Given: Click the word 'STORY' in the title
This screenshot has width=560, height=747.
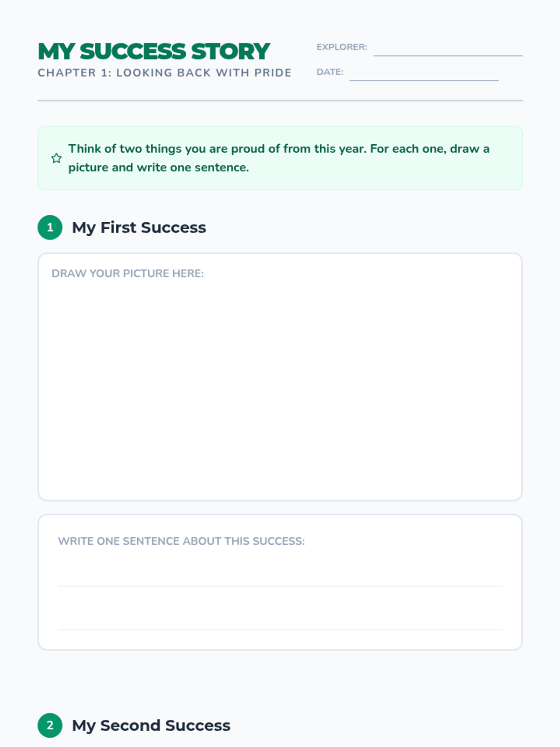Looking at the screenshot, I should tap(231, 51).
